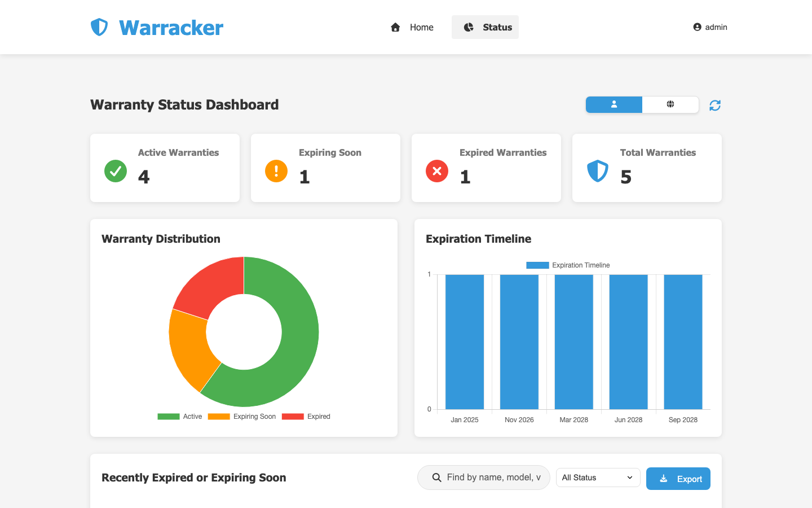Click the Expiring Soon card label

tap(330, 152)
